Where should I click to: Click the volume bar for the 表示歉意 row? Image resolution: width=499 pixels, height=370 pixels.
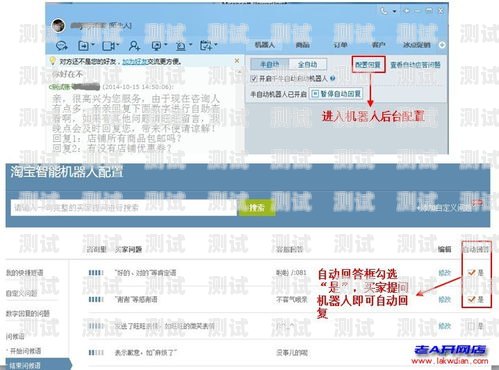point(96,352)
